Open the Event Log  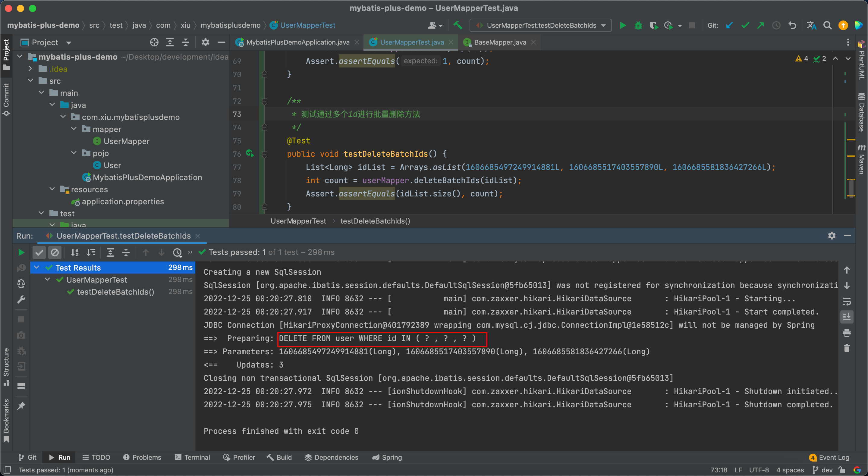click(830, 457)
